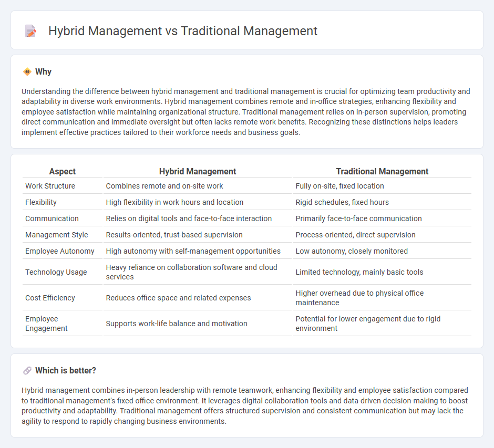Click the Aspect column header
494x448 pixels.
click(x=63, y=171)
